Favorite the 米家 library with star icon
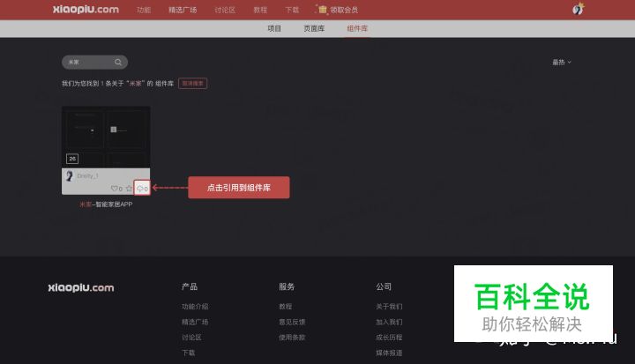The height and width of the screenshot is (364, 635). click(x=129, y=189)
